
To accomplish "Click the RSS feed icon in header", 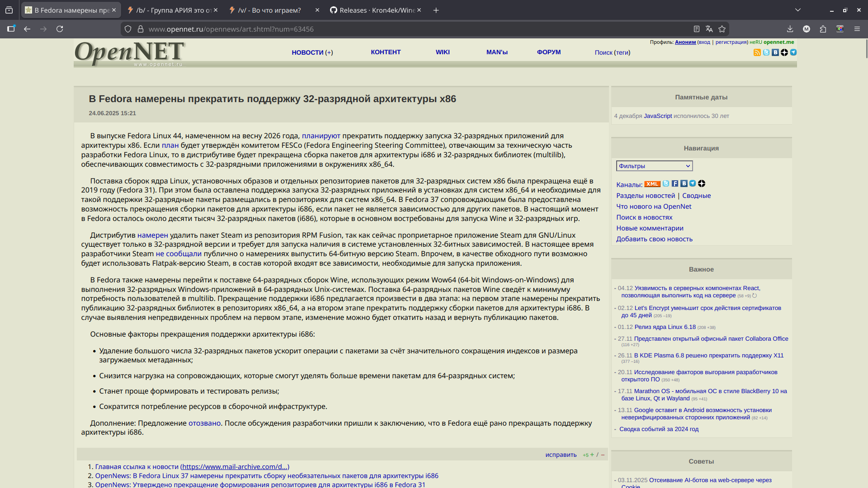I will [757, 52].
